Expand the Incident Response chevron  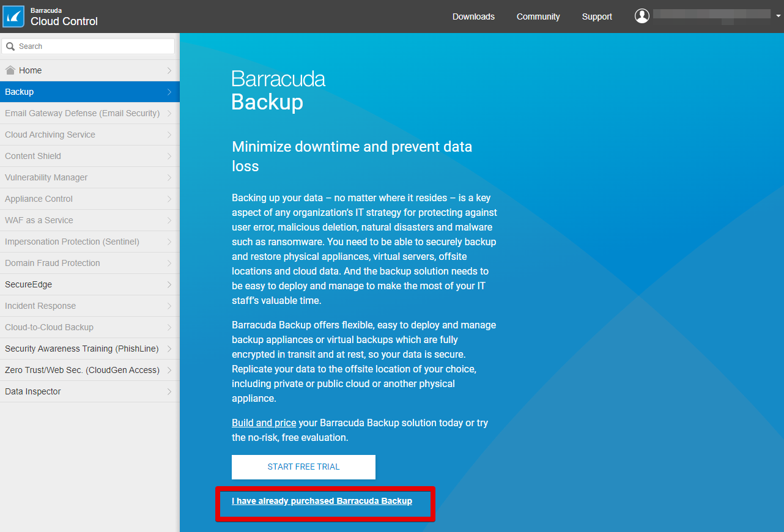(169, 306)
